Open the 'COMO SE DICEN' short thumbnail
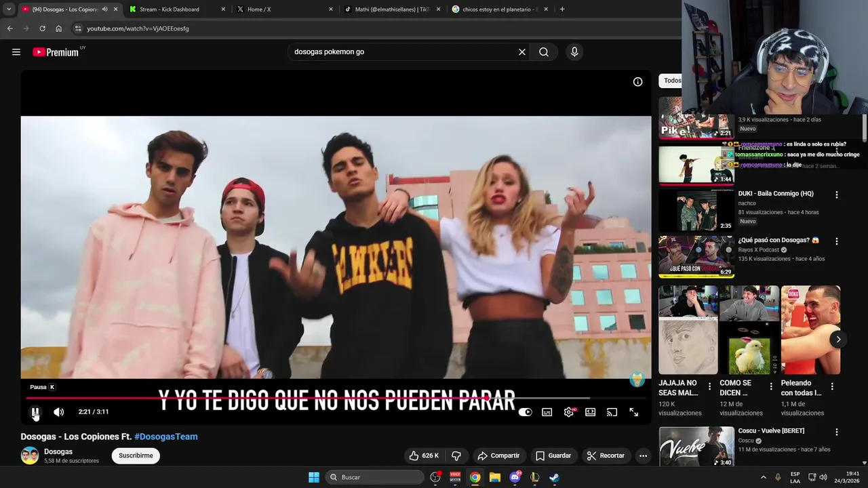This screenshot has height=488, width=868. (x=749, y=330)
